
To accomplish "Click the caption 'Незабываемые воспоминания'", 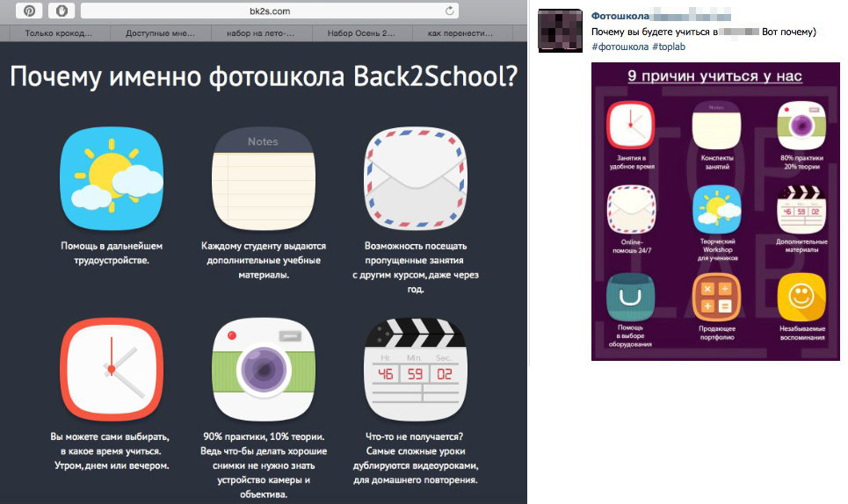I will click(802, 333).
